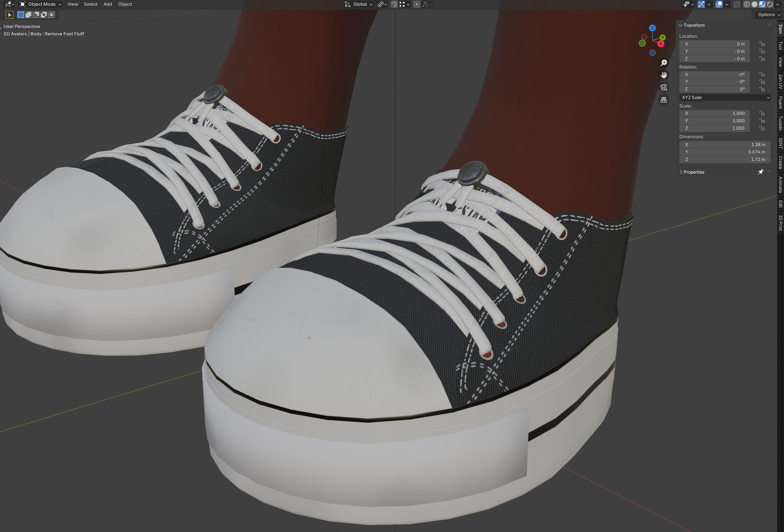Click the X axis on navigation gizmo

tap(660, 44)
